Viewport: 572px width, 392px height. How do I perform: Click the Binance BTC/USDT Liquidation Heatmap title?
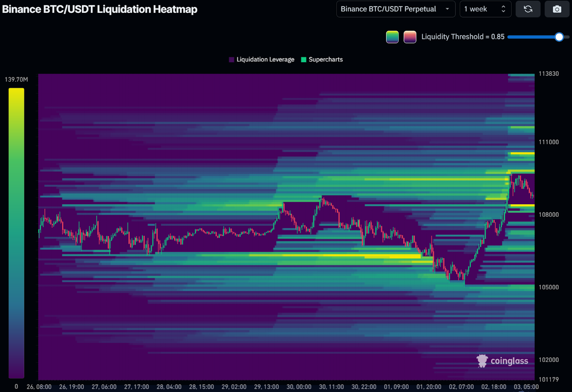(100, 9)
